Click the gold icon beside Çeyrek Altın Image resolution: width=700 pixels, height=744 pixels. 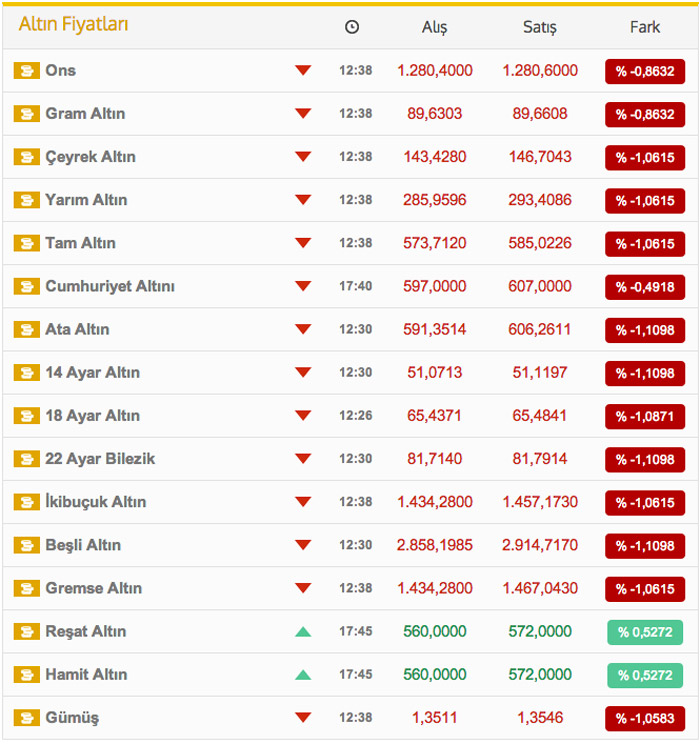click(x=27, y=157)
